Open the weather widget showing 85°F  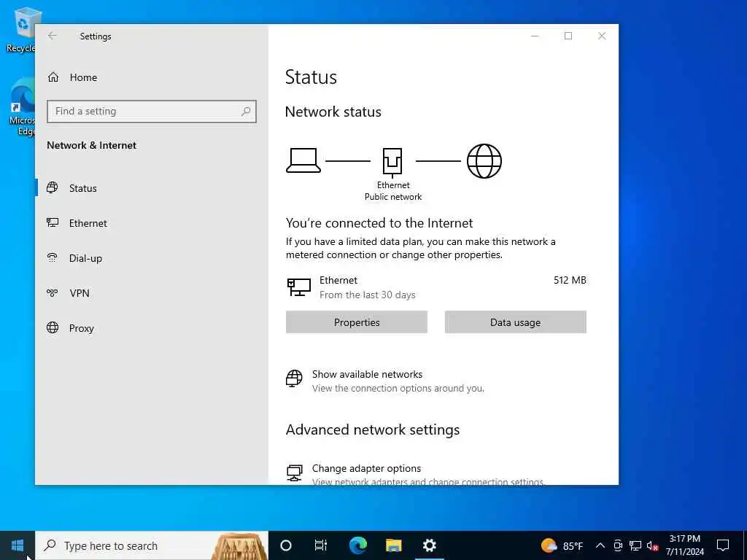pyautogui.click(x=562, y=545)
